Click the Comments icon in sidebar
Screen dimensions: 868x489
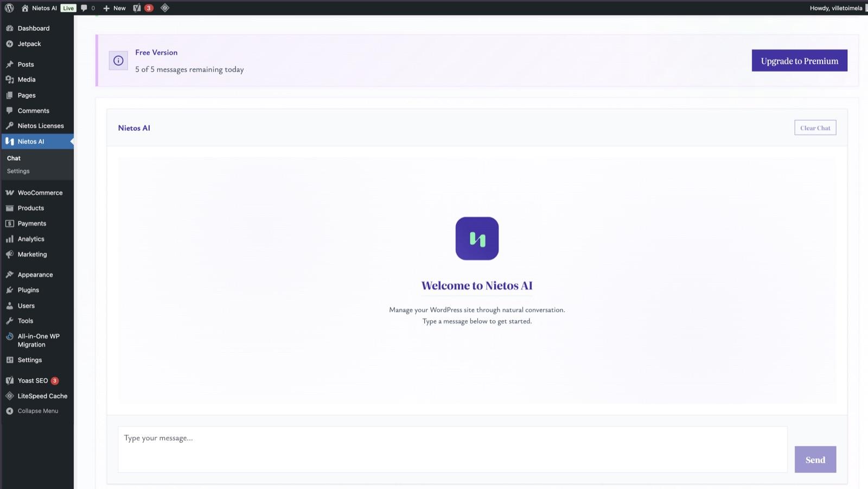(9, 110)
